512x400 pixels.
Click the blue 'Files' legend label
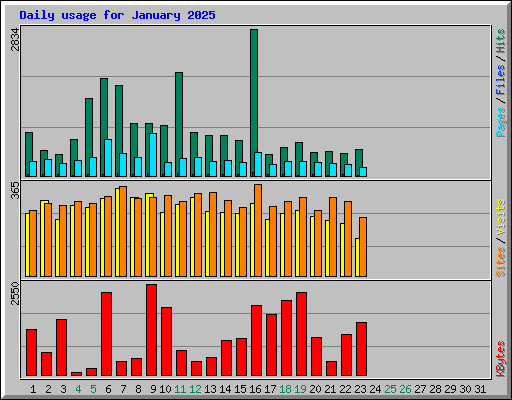point(500,80)
